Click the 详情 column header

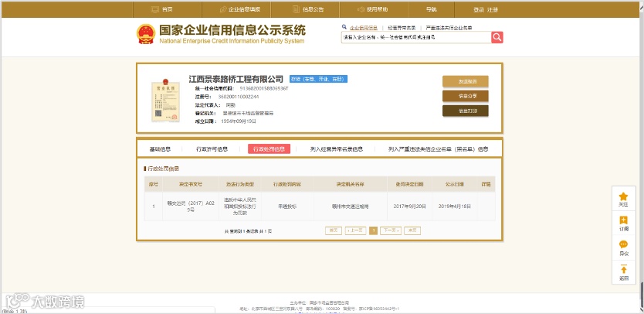pyautogui.click(x=486, y=184)
